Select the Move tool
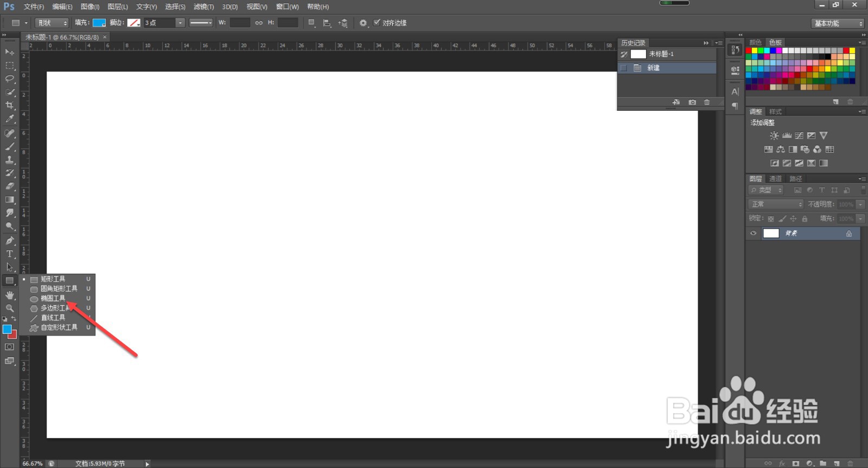 pyautogui.click(x=10, y=52)
